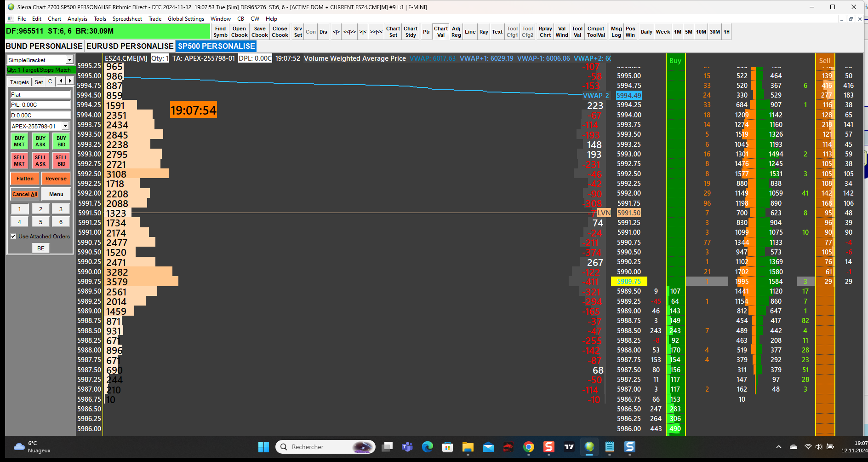
Task: Click Open Chartbook toolbar button
Action: [x=239, y=32]
